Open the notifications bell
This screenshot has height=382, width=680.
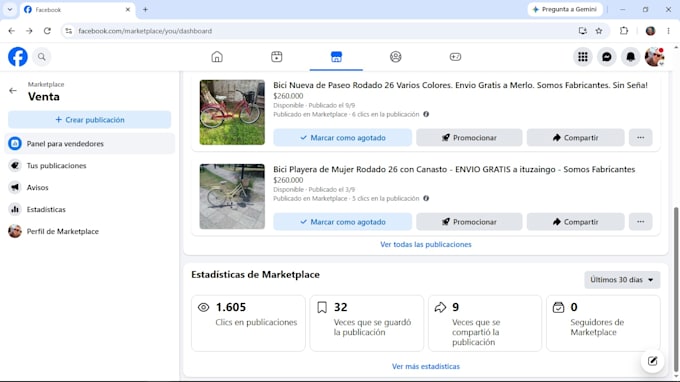coord(631,57)
